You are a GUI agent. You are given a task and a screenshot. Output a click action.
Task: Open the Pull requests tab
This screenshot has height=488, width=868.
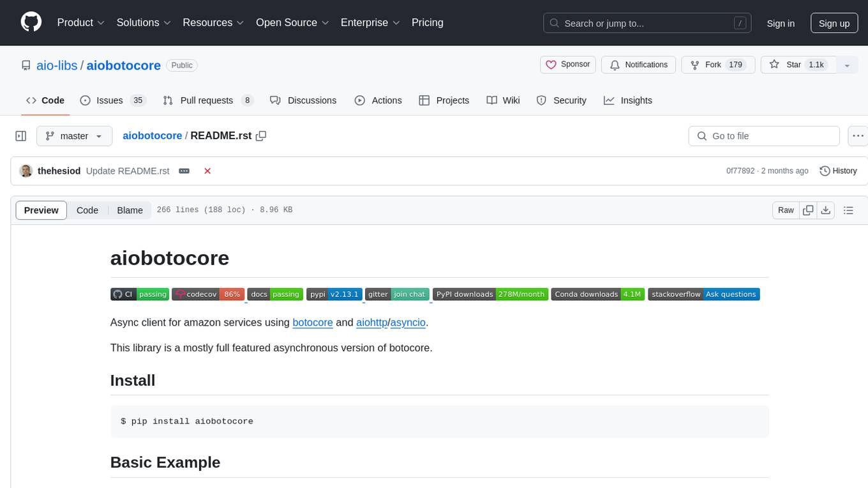click(x=208, y=100)
